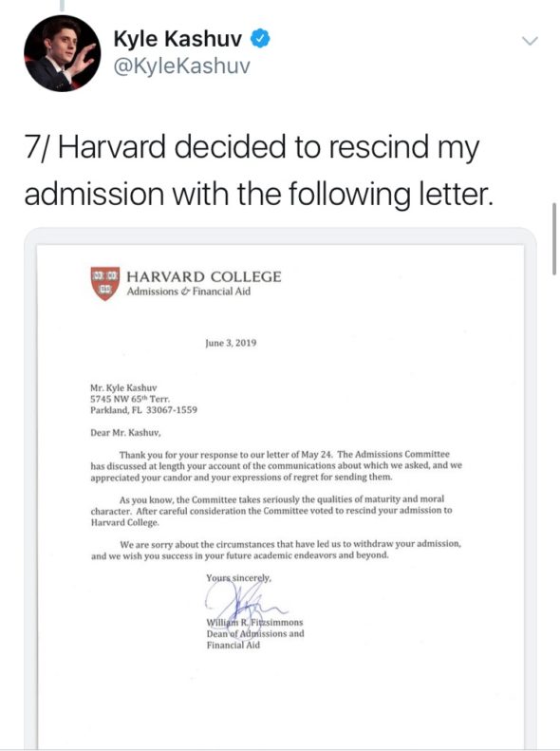The width and height of the screenshot is (560, 751).
Task: Open the Kyle Kashuv display name
Action: click(177, 39)
